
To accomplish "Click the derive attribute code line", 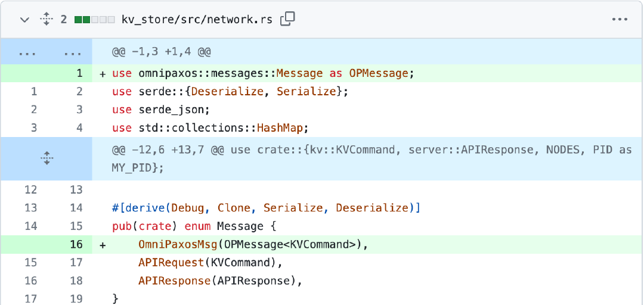I will click(x=266, y=208).
